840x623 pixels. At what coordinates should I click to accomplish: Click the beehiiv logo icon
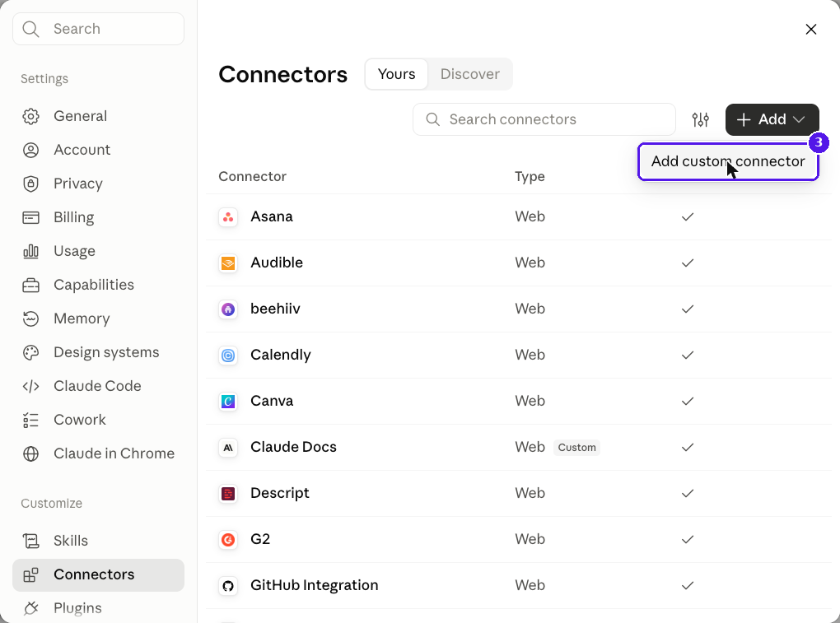228,309
